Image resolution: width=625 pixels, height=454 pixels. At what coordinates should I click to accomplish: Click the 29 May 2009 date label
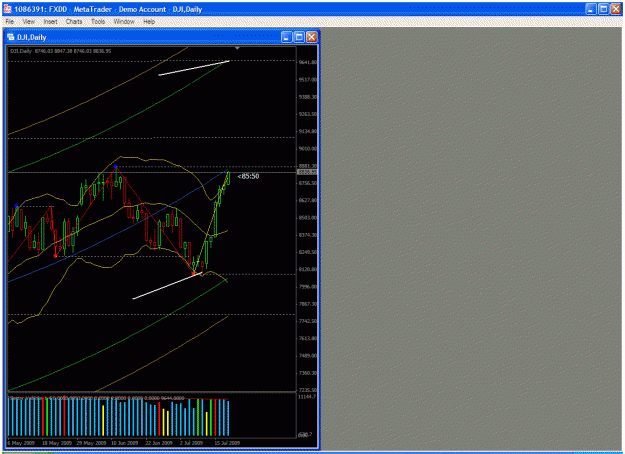tap(91, 443)
